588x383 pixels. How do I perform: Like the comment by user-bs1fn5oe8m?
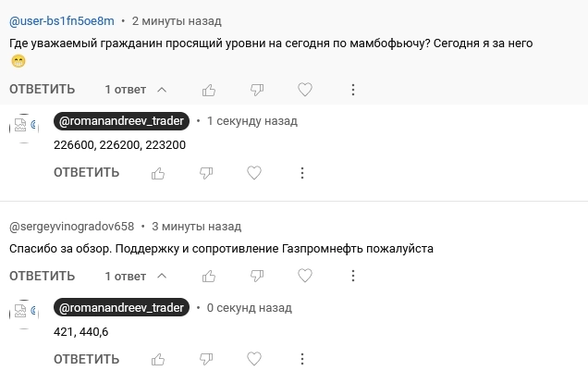point(209,90)
